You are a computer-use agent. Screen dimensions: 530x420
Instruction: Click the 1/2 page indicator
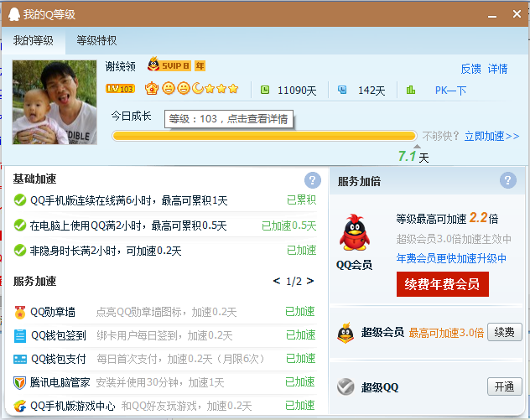[294, 281]
